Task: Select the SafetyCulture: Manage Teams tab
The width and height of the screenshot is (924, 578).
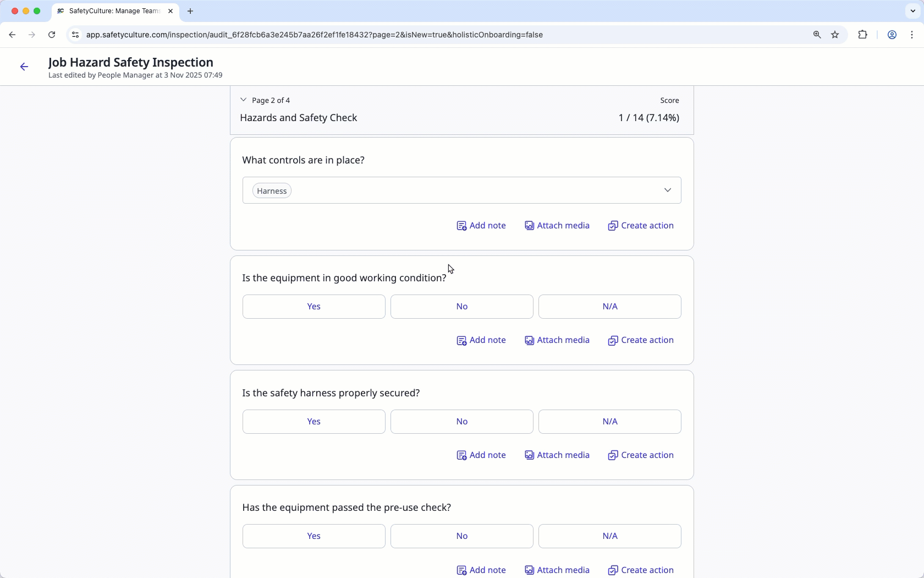Action: tap(114, 11)
